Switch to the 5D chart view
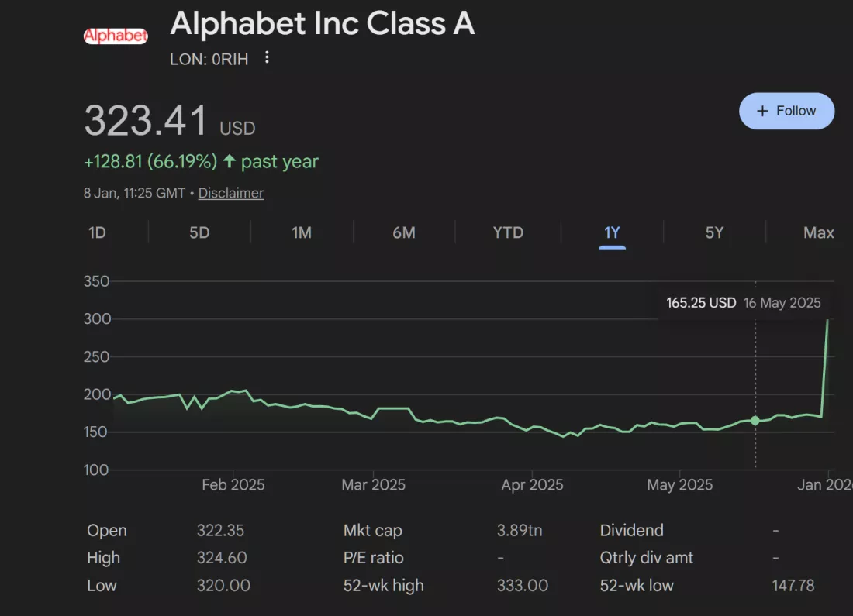The image size is (853, 616). point(199,232)
